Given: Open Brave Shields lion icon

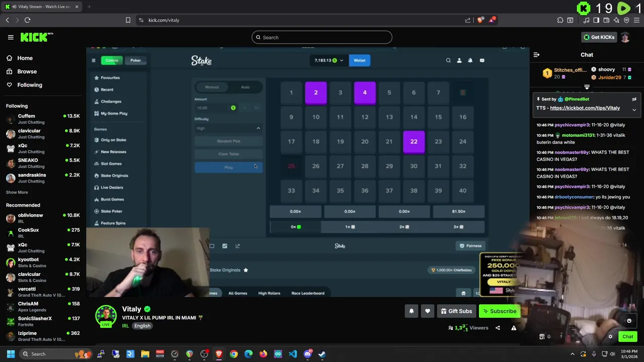Looking at the screenshot, I should coord(480,20).
